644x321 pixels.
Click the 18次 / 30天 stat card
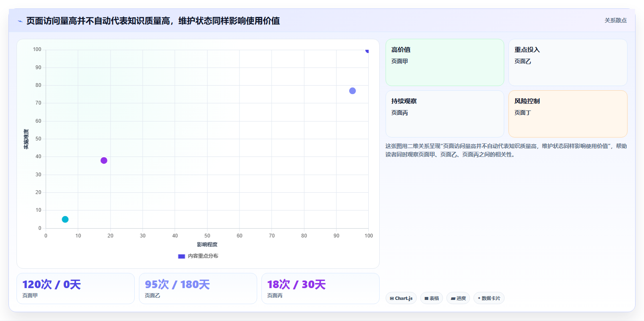pos(321,289)
